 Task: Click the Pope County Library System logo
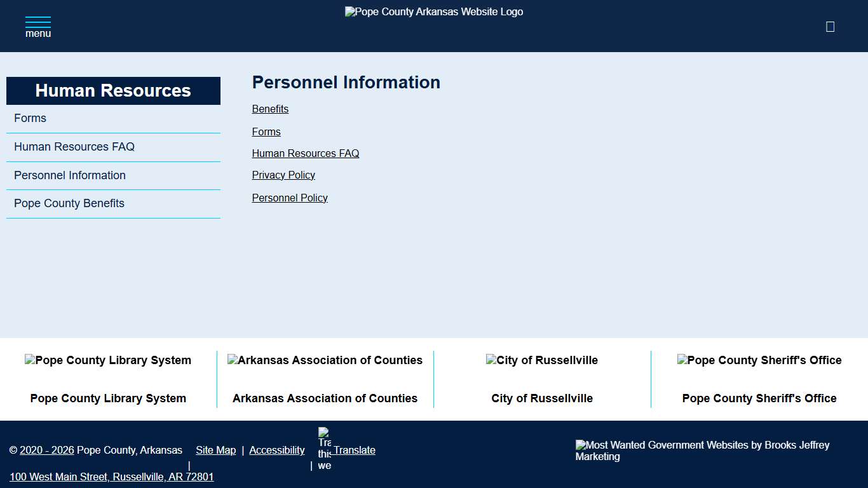pyautogui.click(x=108, y=360)
